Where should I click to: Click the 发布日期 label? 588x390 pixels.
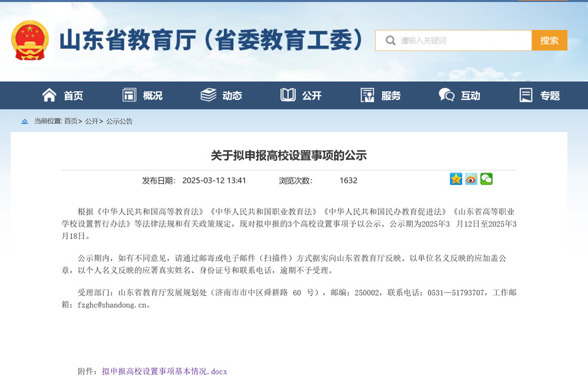[x=158, y=180]
